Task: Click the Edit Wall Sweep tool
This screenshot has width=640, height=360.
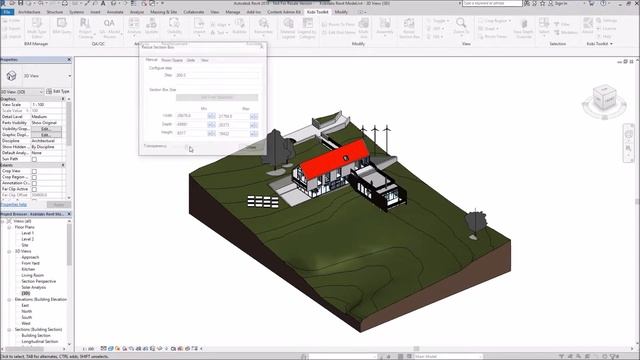Action: pos(338,32)
